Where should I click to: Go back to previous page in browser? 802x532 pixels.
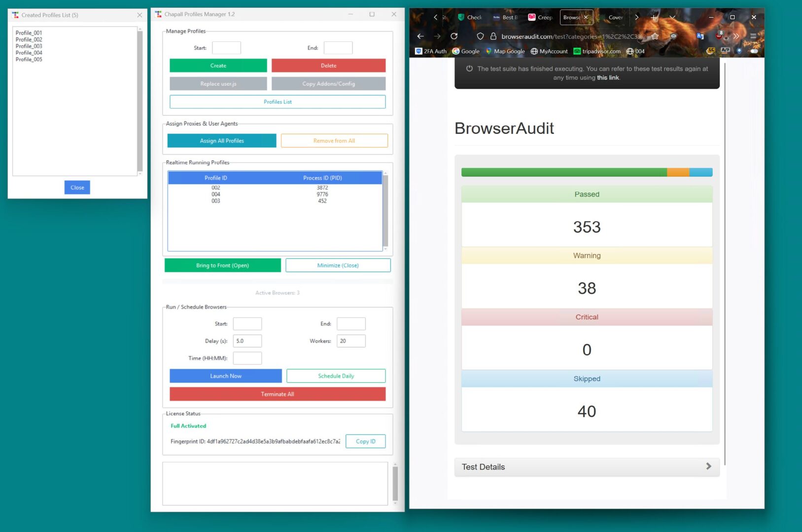(x=420, y=36)
